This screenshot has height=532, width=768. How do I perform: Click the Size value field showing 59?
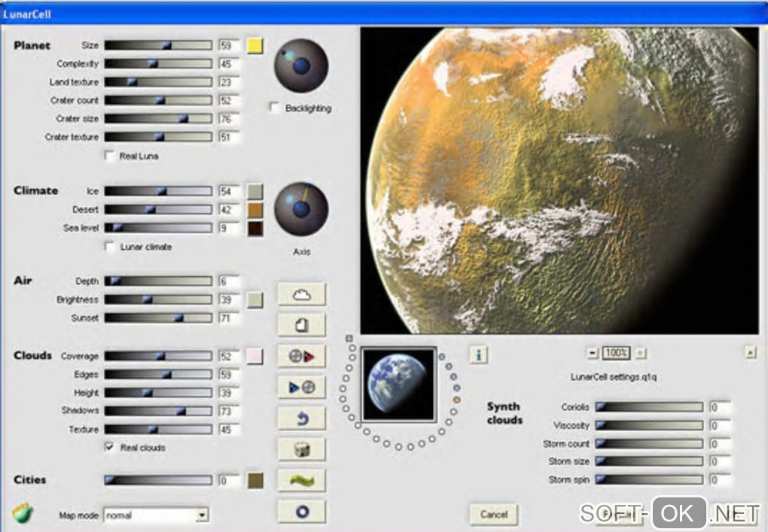click(229, 45)
